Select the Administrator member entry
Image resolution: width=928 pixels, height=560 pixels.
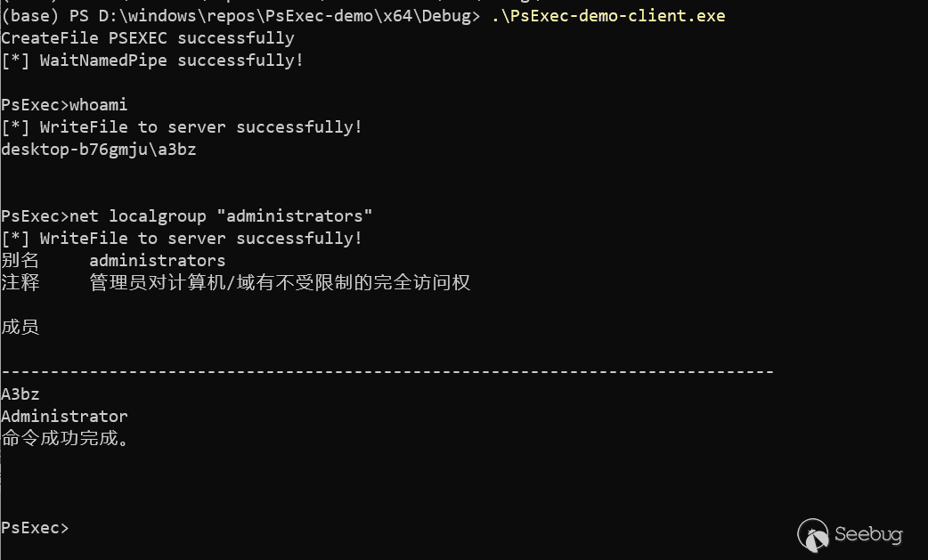[64, 417]
